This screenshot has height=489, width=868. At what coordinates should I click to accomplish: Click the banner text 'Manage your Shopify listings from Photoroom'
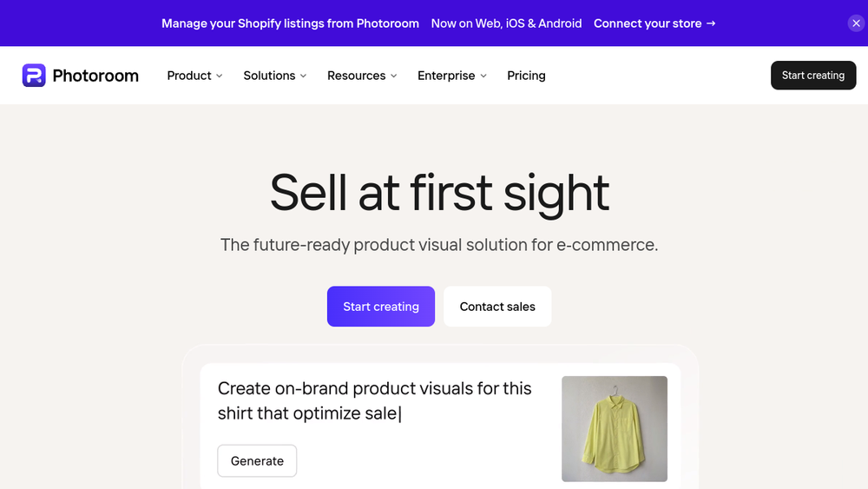pos(290,23)
